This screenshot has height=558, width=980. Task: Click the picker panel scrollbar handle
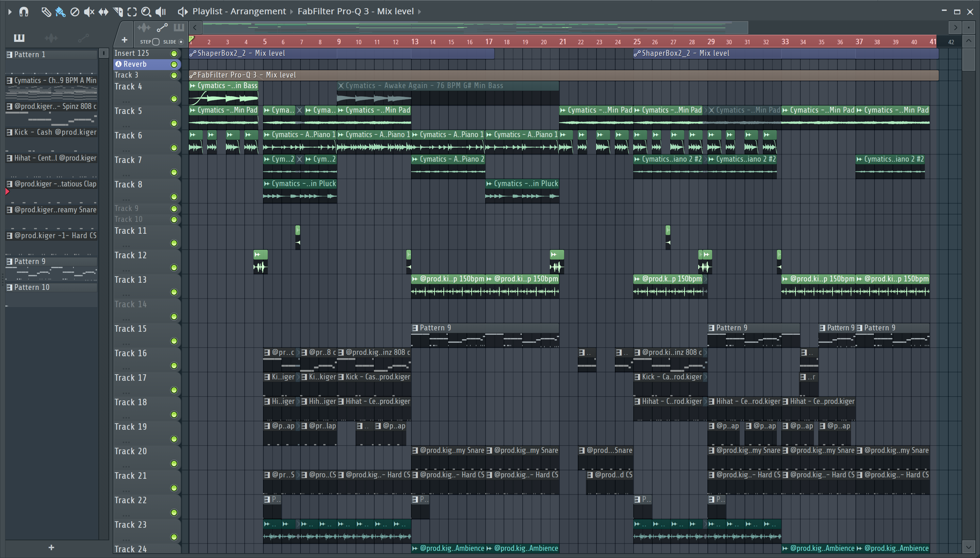click(x=103, y=53)
